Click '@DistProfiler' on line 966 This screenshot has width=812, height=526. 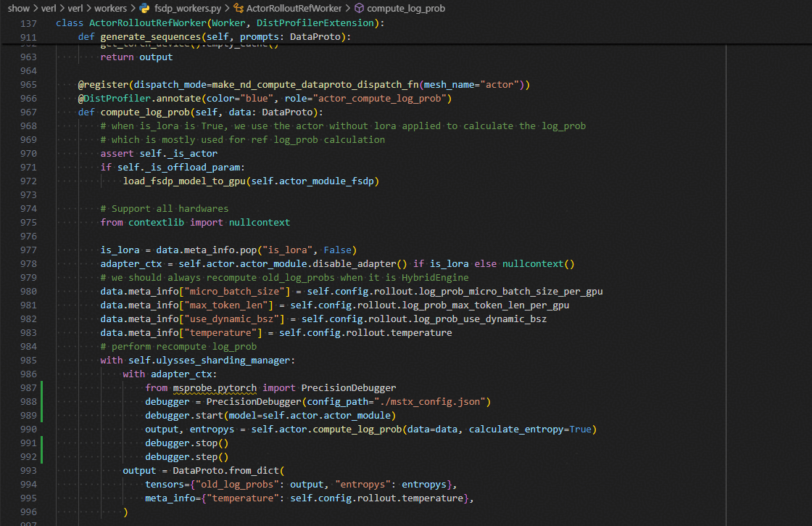pos(115,99)
